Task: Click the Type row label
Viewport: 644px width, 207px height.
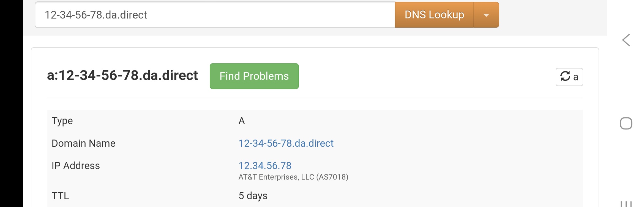Action: click(x=62, y=121)
